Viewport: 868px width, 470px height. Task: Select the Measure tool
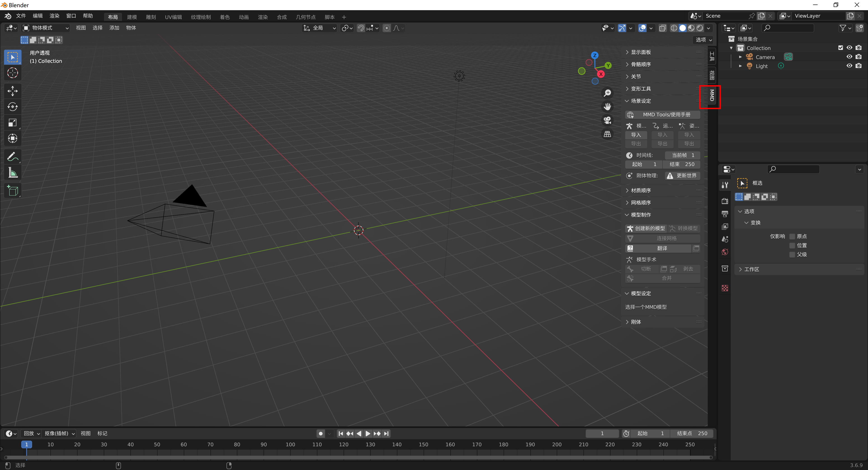pyautogui.click(x=12, y=173)
